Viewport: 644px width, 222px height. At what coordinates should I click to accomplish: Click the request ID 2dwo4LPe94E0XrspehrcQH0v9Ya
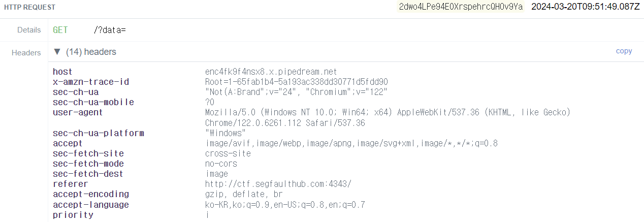click(x=461, y=7)
